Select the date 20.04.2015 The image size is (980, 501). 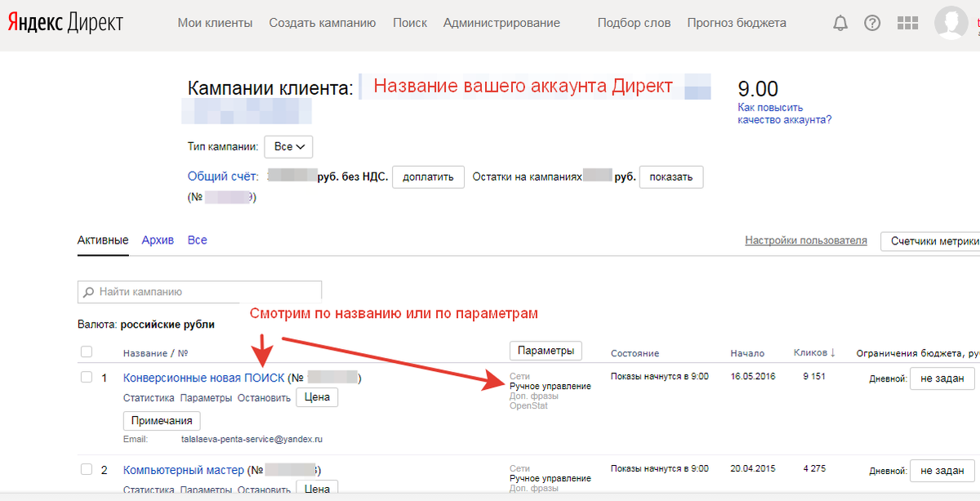click(x=753, y=469)
